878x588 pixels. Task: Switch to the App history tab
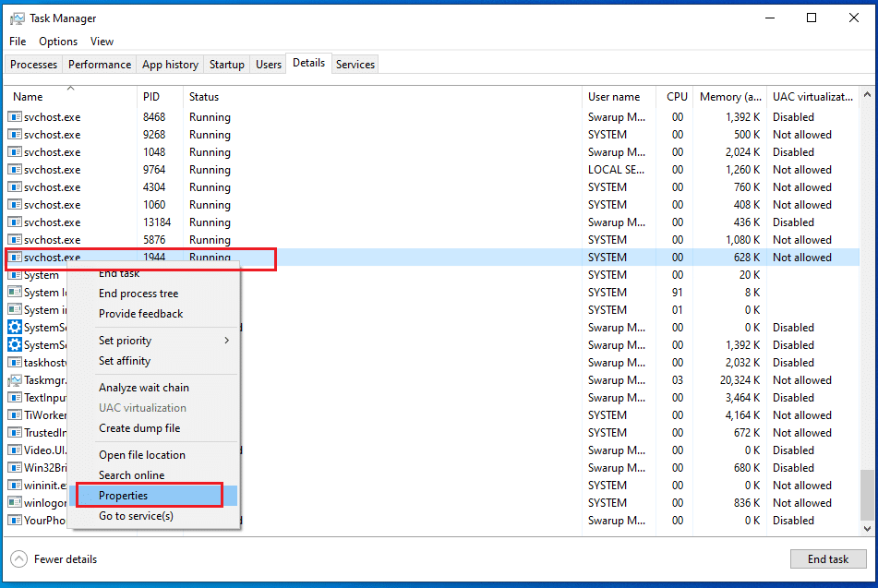pos(170,65)
